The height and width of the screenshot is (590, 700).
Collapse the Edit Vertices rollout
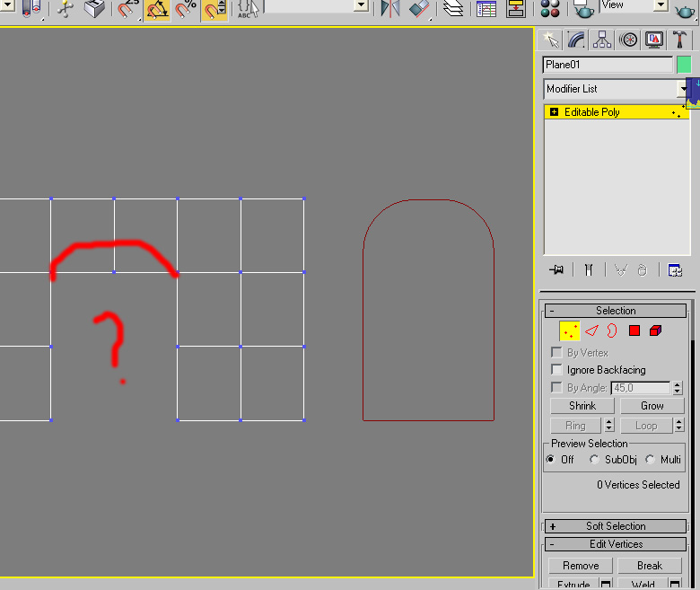click(x=616, y=544)
